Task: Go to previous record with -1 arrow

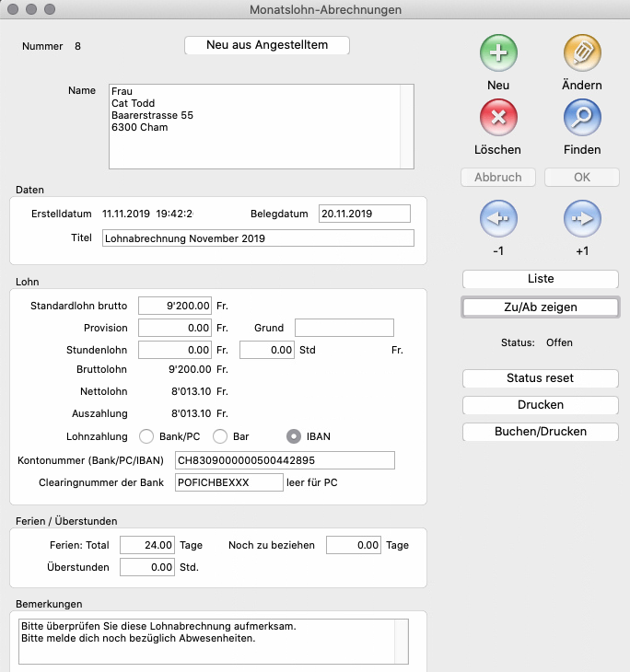Action: (x=498, y=219)
